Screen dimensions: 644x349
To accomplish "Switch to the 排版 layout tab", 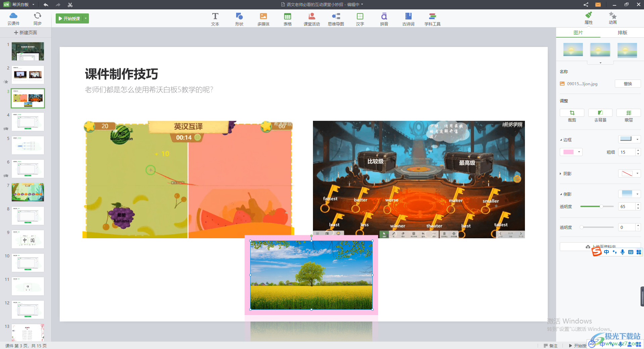I will (x=623, y=33).
